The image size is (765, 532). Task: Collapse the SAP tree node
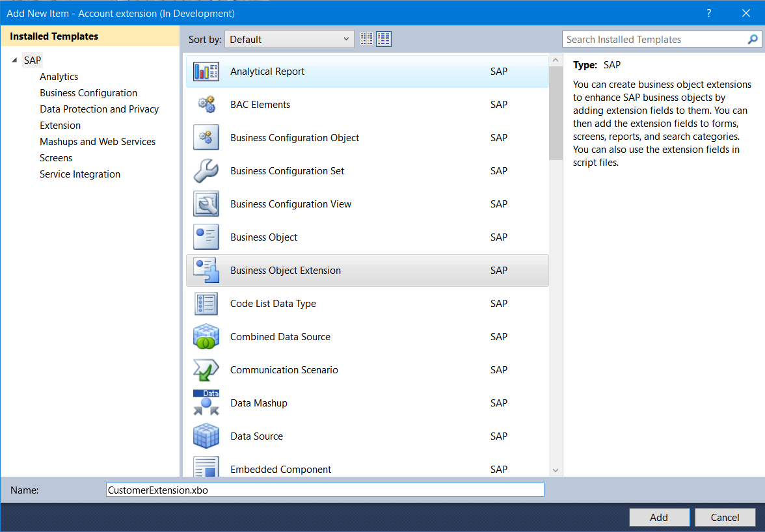[15, 60]
